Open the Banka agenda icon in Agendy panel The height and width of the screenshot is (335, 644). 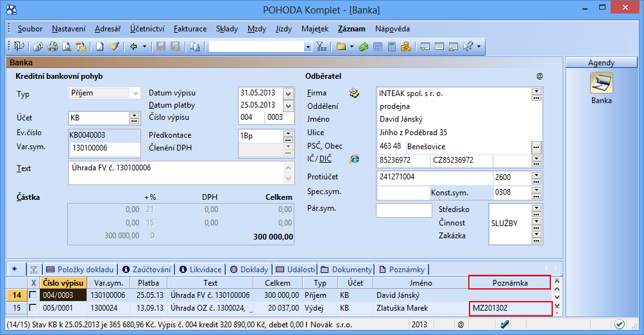(601, 83)
